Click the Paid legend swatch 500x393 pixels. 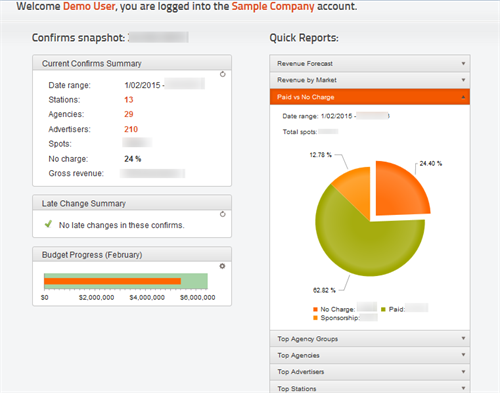point(383,309)
